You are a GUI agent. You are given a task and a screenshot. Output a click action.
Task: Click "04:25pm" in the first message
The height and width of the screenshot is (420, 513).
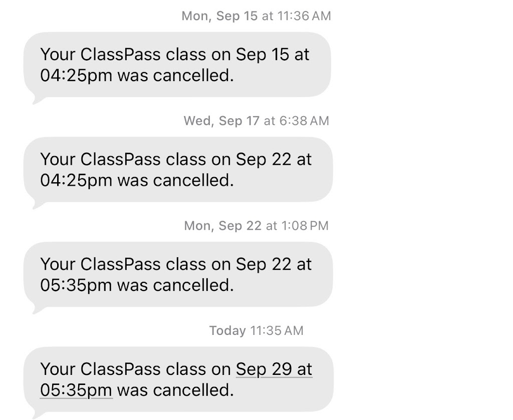point(76,76)
